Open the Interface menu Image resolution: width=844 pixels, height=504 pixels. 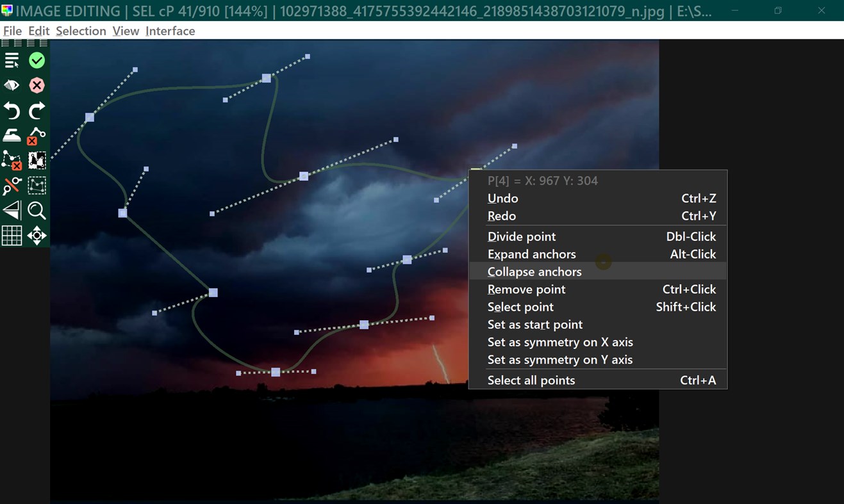[170, 31]
